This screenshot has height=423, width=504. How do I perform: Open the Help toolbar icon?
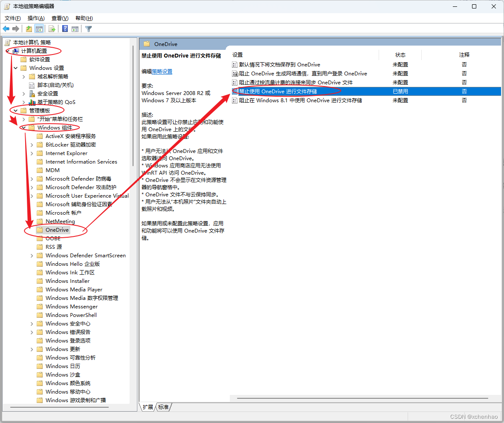point(65,29)
